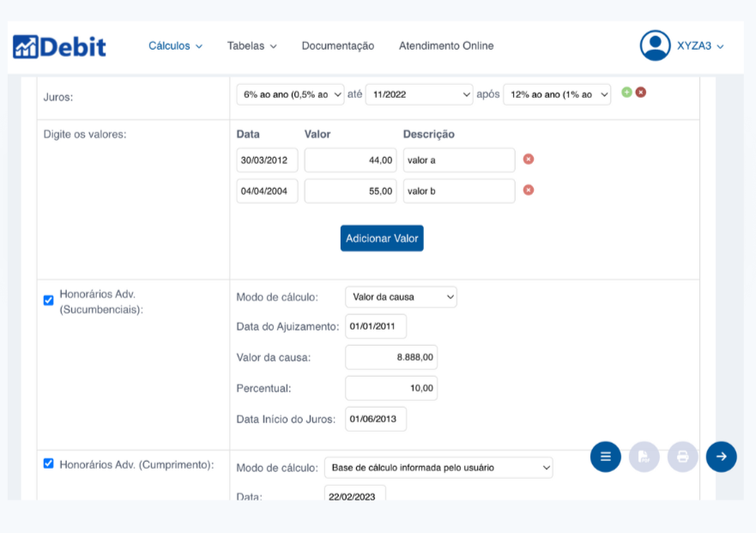Click the red remove interest rate icon
756x533 pixels.
click(x=640, y=93)
